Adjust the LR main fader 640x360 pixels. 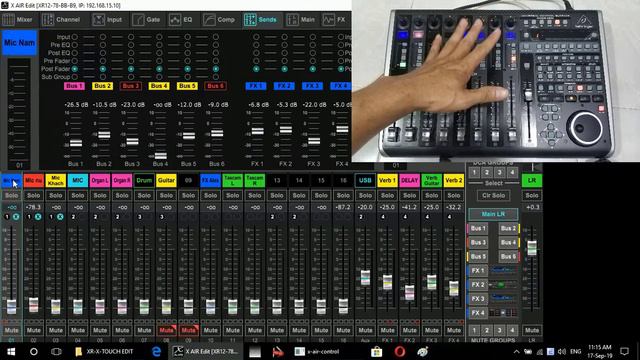click(532, 248)
